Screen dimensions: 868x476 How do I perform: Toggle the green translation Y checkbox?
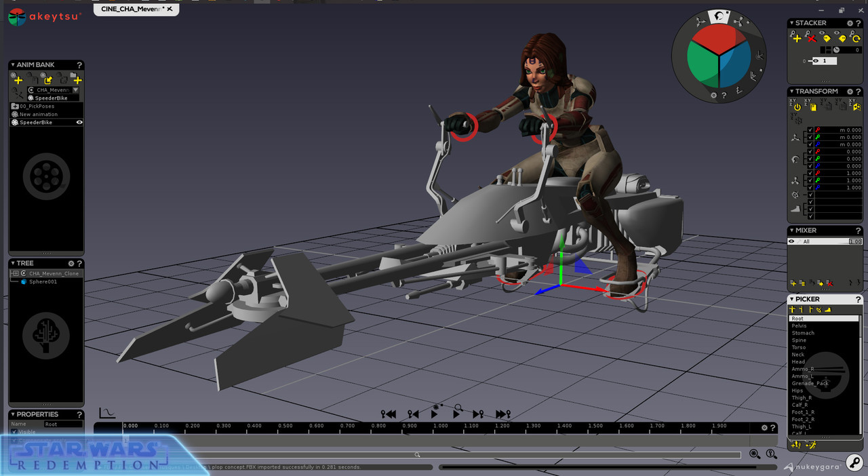(x=810, y=137)
